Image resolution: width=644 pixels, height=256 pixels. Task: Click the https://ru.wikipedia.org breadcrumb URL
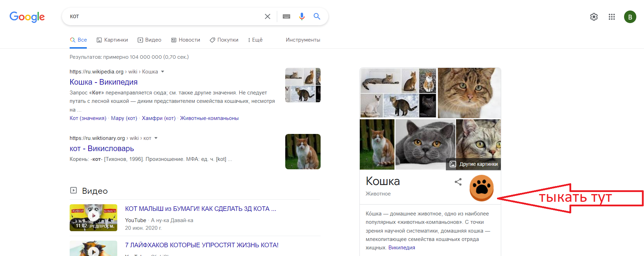97,72
